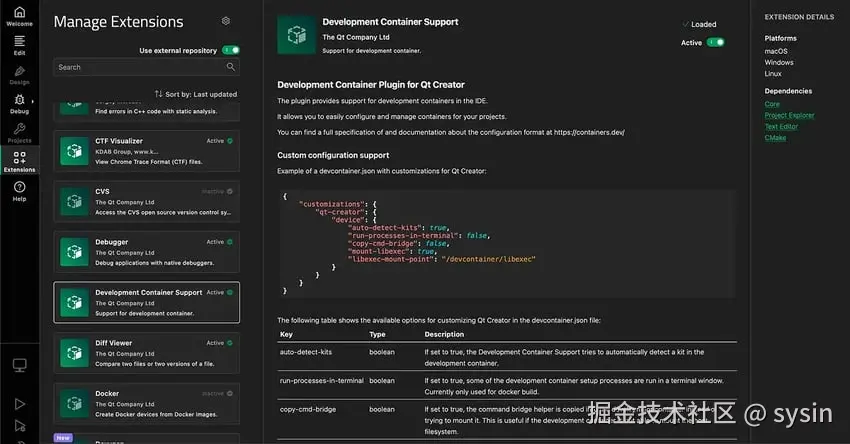Switch to Edit mode

pyautogui.click(x=20, y=46)
